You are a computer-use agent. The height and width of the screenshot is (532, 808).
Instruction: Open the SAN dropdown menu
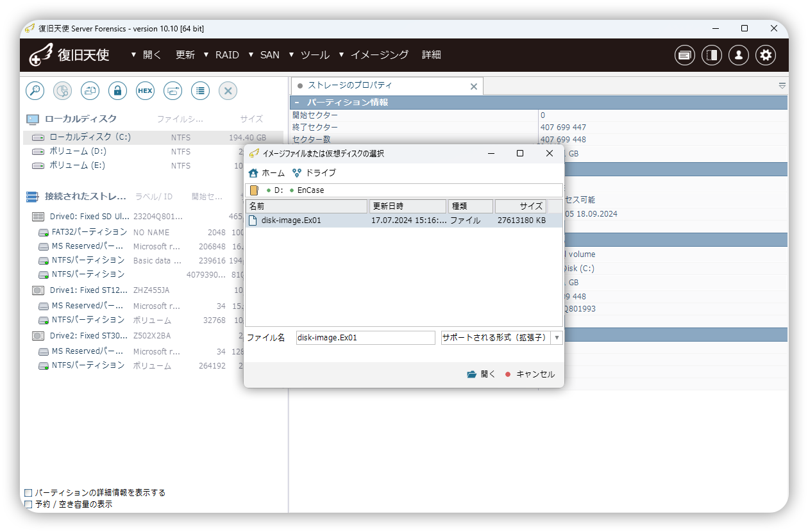point(264,55)
